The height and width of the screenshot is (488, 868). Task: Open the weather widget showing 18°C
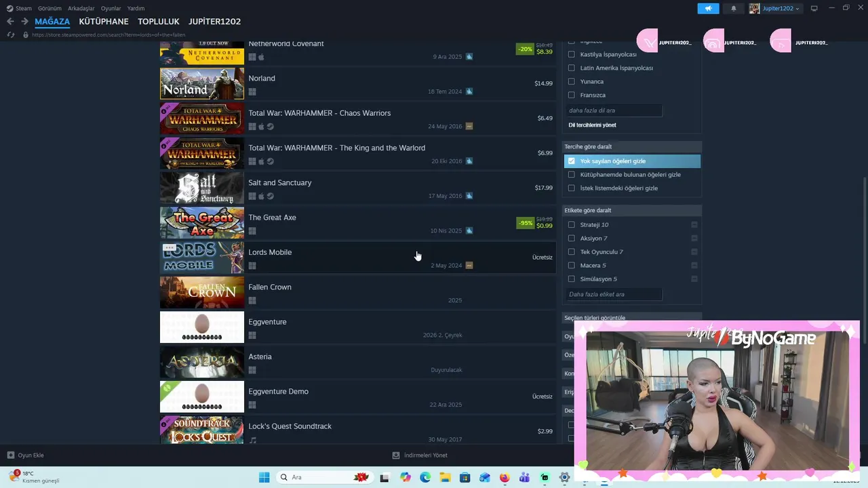click(x=35, y=476)
